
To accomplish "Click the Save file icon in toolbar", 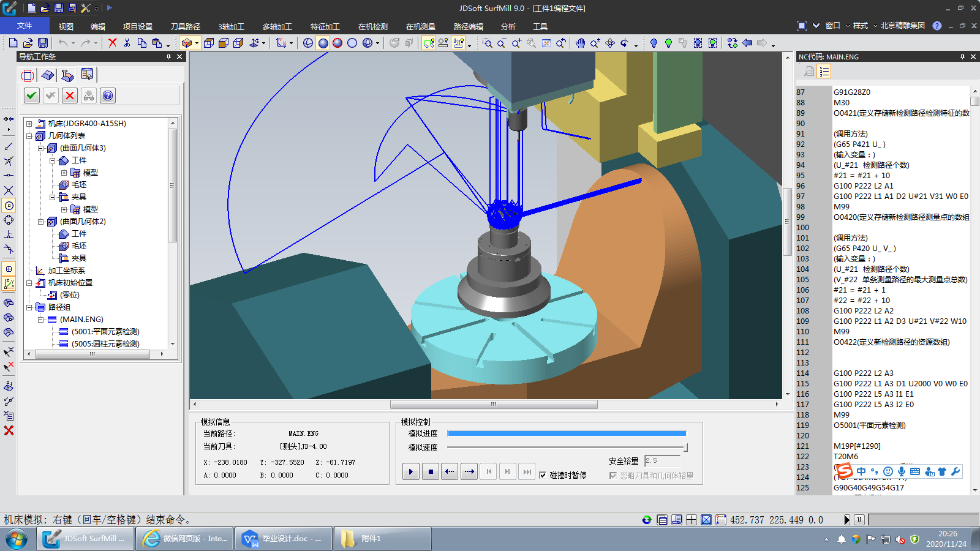I will pyautogui.click(x=43, y=43).
